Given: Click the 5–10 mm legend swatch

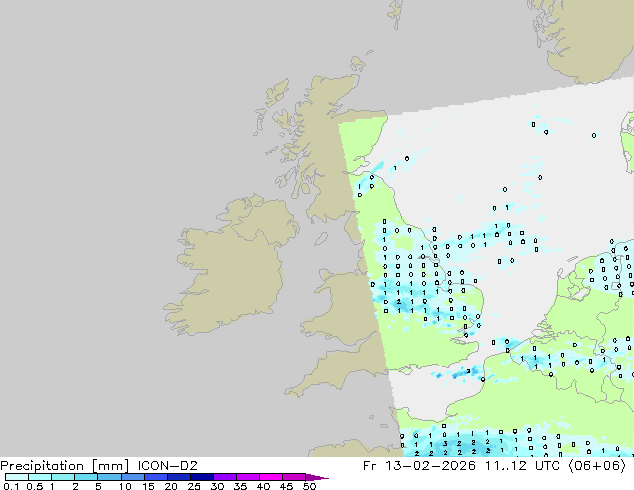Looking at the screenshot, I should click(109, 477).
